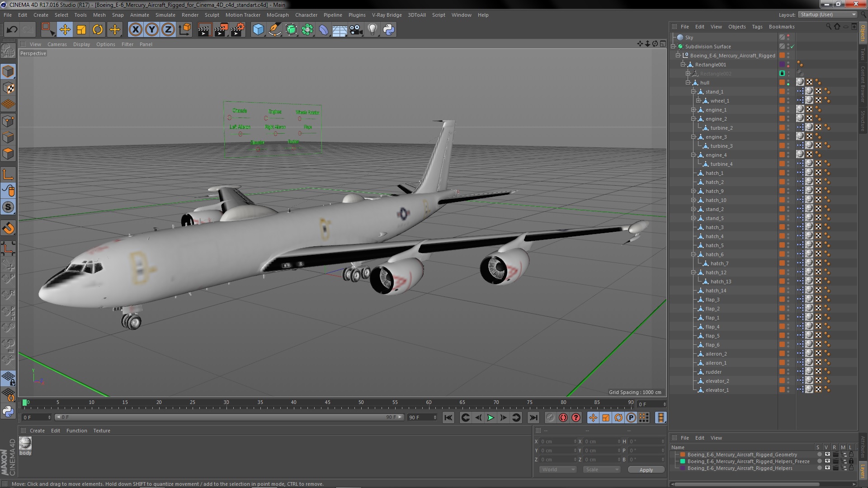Expand the wheel_1 tree node
This screenshot has height=488, width=868.
point(698,101)
